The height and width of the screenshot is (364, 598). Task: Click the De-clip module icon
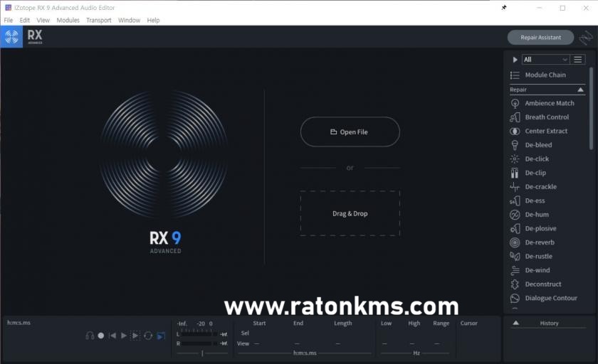pos(515,173)
